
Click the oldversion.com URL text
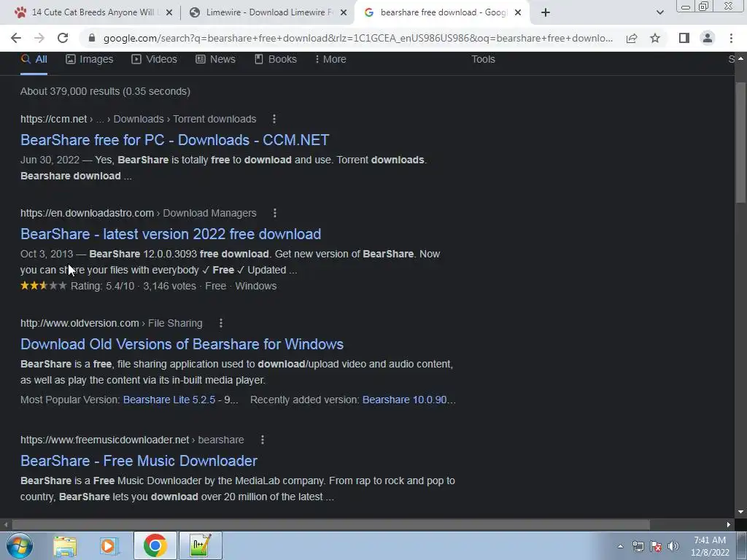tap(80, 323)
